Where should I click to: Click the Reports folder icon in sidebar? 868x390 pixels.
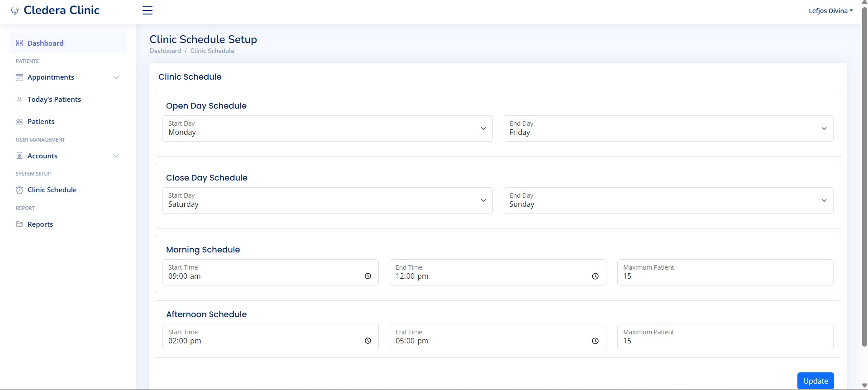19,224
